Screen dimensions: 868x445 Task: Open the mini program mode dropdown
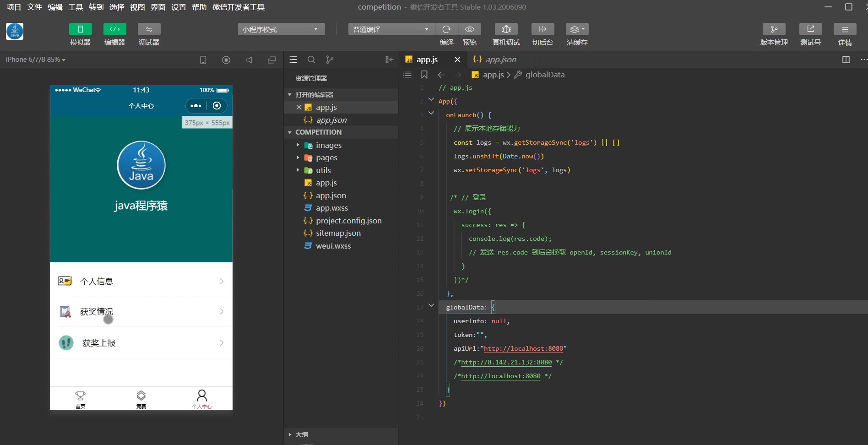(281, 29)
